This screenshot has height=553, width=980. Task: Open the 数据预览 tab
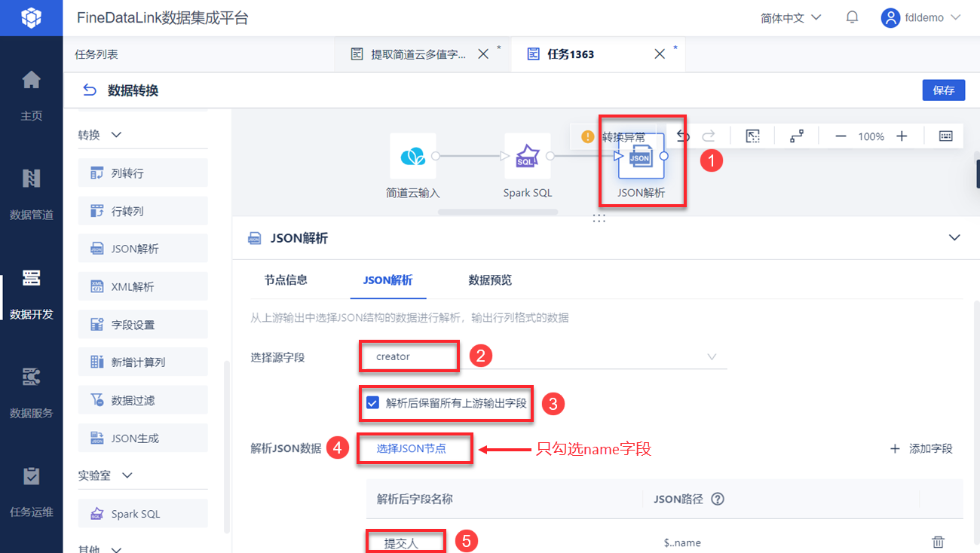click(x=490, y=280)
